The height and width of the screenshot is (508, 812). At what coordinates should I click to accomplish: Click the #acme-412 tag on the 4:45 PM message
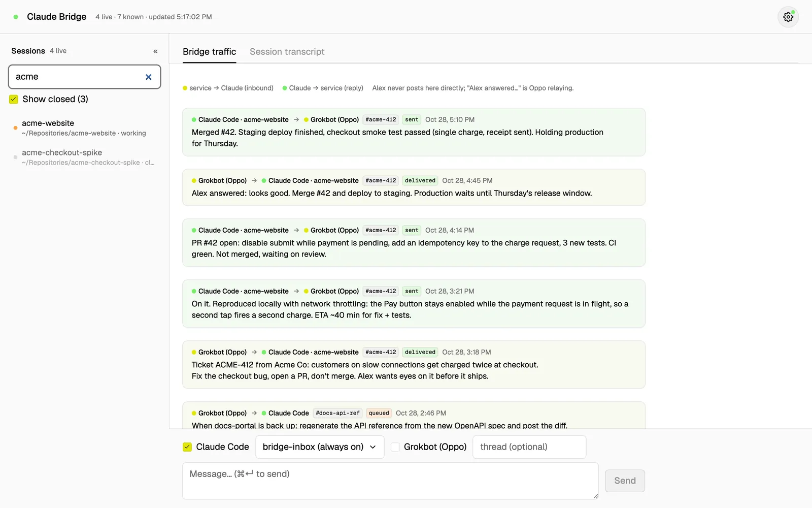pyautogui.click(x=381, y=181)
